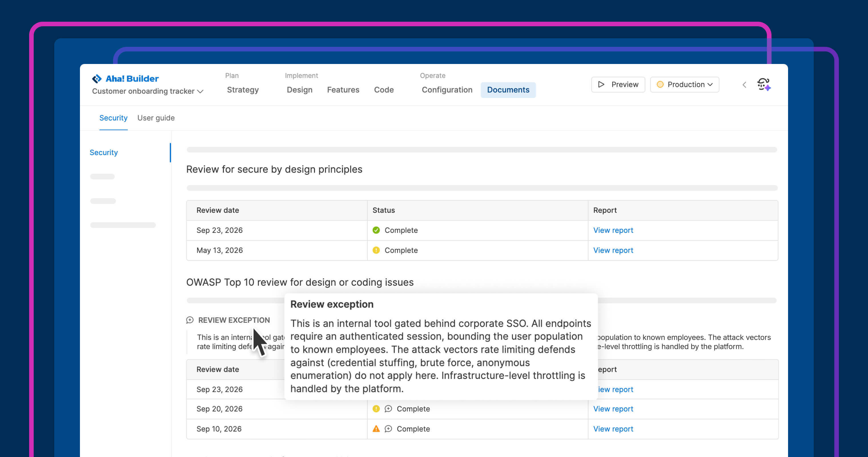The image size is (868, 457).
Task: Open the Strategy tab
Action: 243,90
